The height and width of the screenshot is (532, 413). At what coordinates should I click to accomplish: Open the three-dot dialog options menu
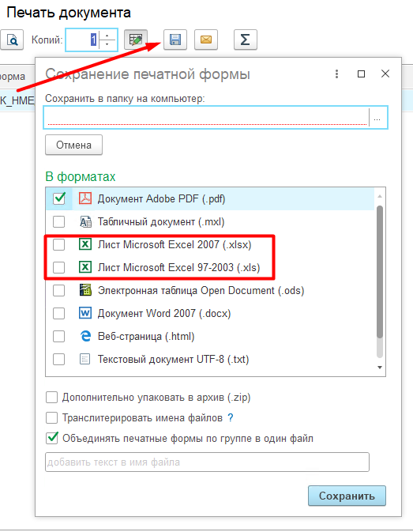336,74
